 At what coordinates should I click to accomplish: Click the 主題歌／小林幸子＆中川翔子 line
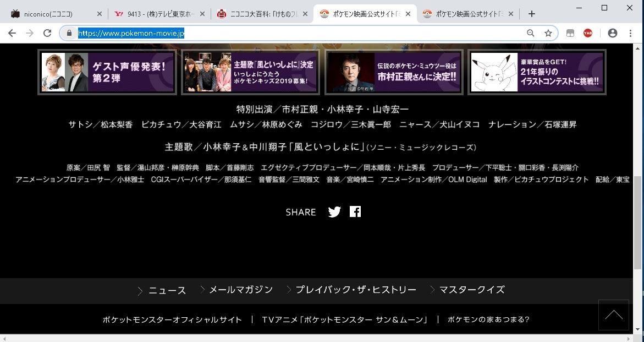pyautogui.click(x=321, y=146)
